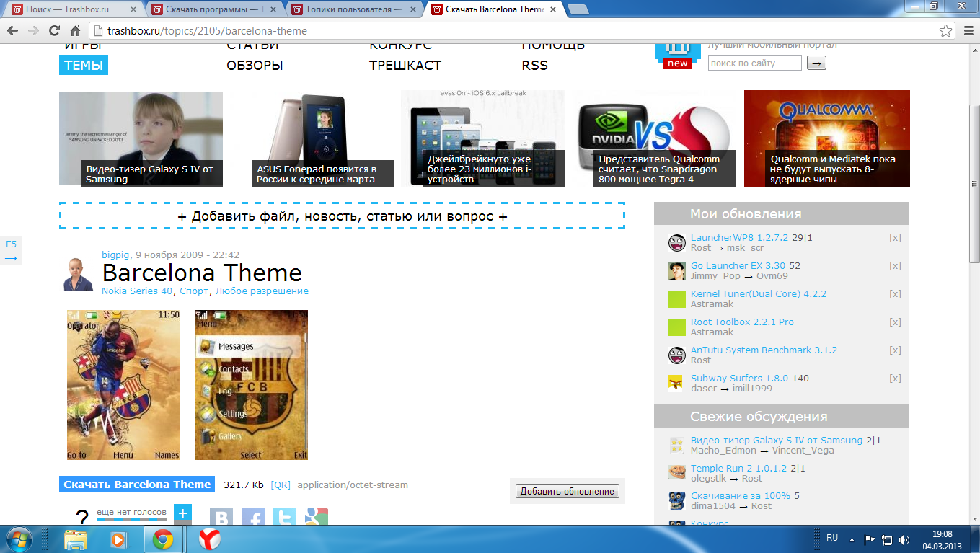Open the ТЕМЫ section in navigation
Screen dimensions: 980x553
point(83,65)
